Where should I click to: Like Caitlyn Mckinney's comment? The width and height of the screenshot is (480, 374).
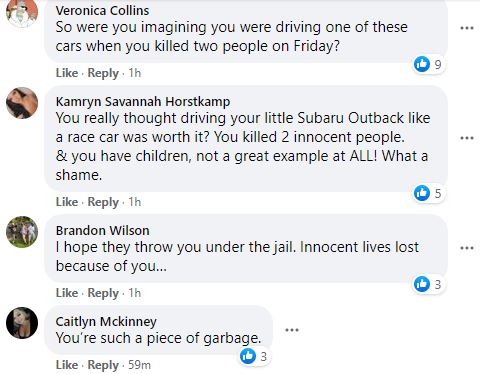[67, 365]
